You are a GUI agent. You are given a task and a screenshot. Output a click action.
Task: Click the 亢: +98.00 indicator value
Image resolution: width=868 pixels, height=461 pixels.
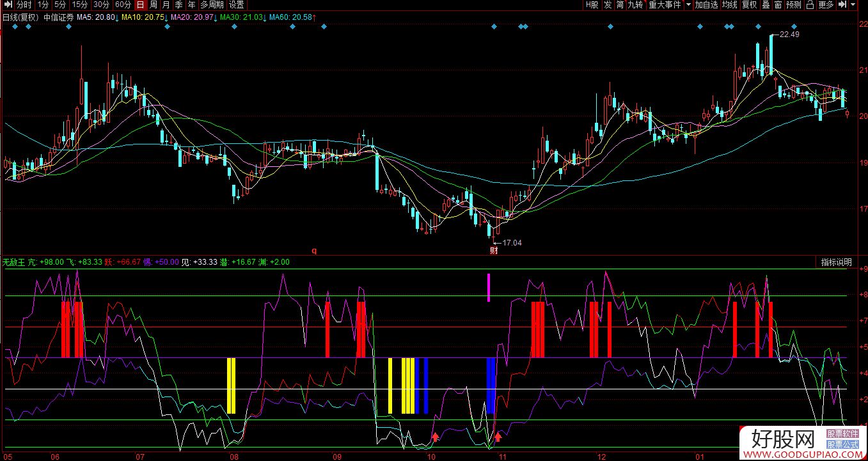(x=46, y=262)
